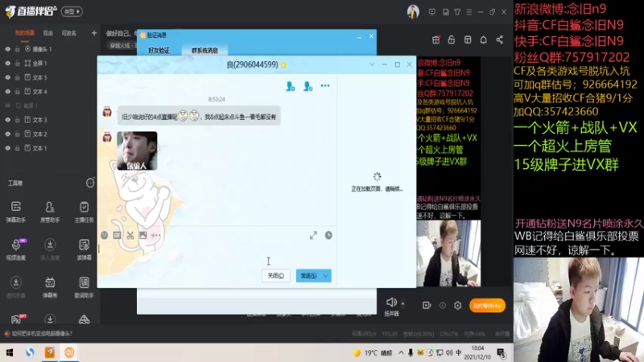Click the picture icon in chat toolbar

[143, 235]
